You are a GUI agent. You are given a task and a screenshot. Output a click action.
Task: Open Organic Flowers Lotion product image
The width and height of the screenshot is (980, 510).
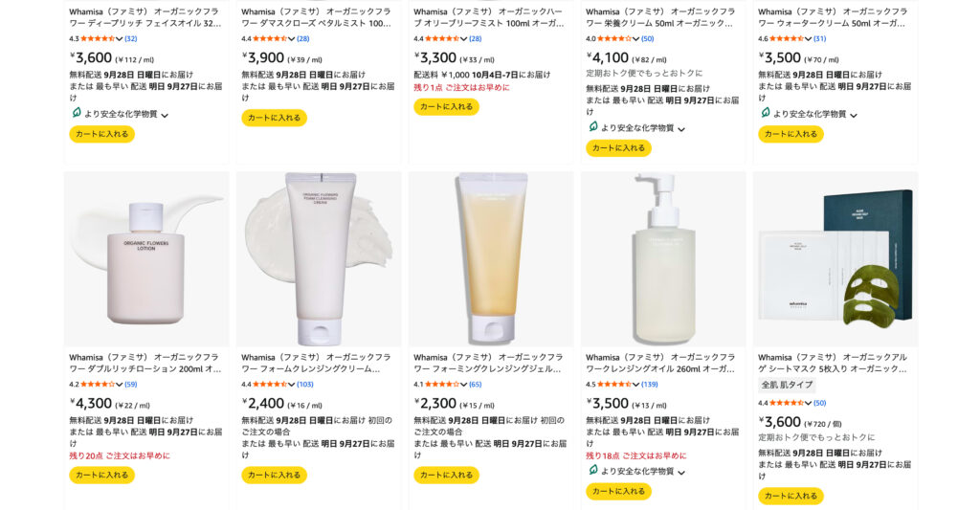tap(146, 259)
